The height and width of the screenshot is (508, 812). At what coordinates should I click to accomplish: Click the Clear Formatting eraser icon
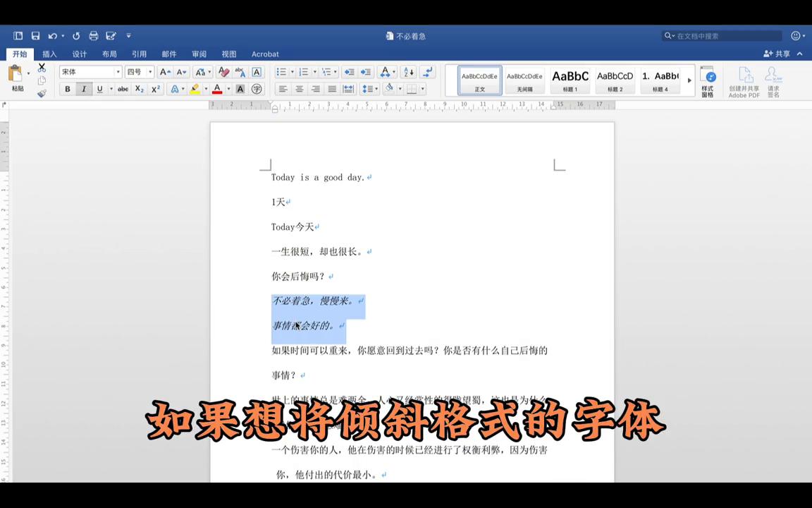[223, 72]
